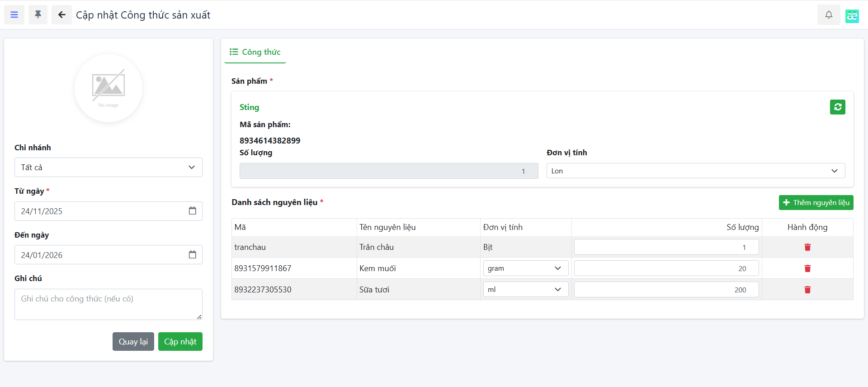Delete the Kem muối ingredient row
868x387 pixels.
[807, 268]
